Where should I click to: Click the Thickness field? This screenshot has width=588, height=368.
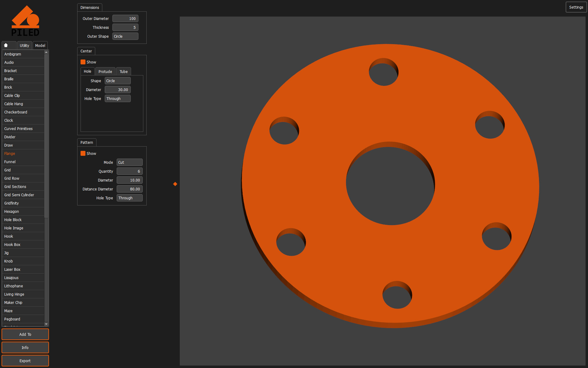pos(125,27)
